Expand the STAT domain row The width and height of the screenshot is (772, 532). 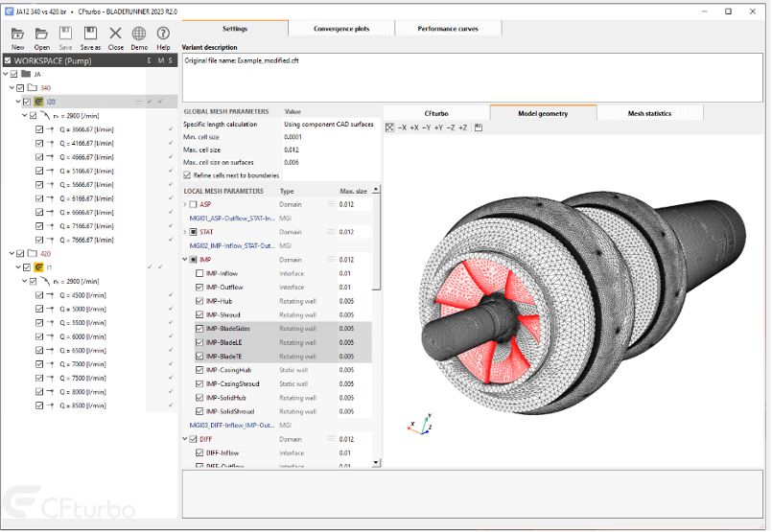(185, 232)
